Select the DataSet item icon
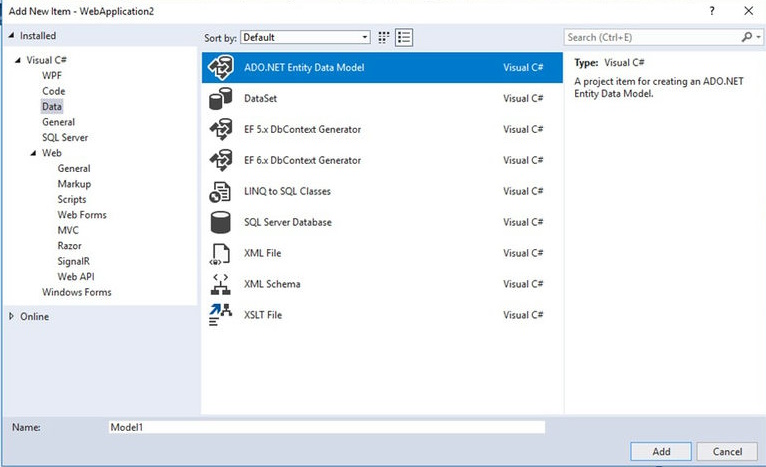766x467 pixels. [x=220, y=99]
